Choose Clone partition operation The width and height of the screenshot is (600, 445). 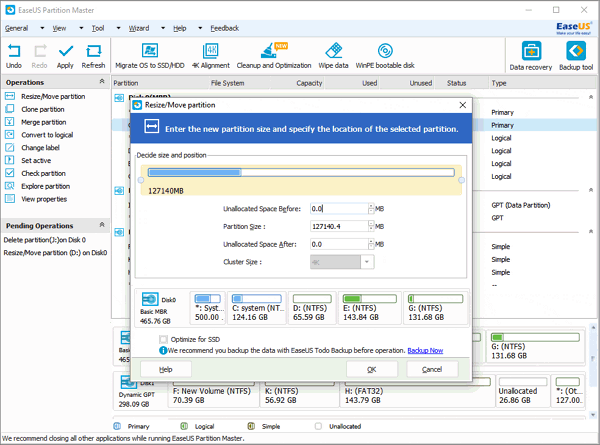point(42,109)
